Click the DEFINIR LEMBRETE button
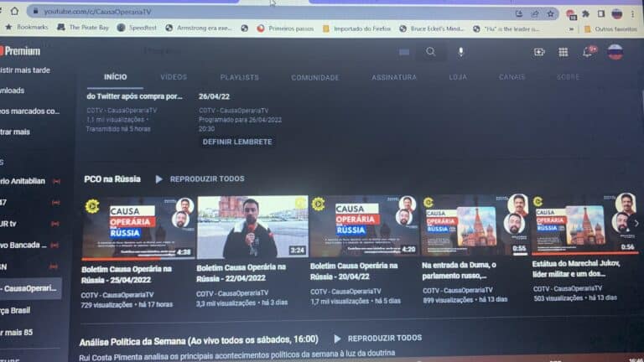This screenshot has height=362, width=644. click(x=237, y=142)
